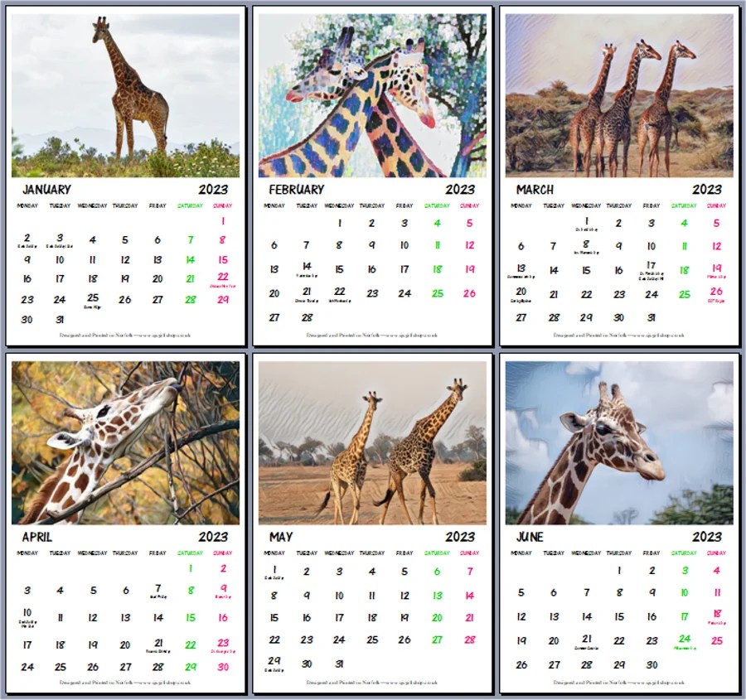Open the April giraffe eating image
The height and width of the screenshot is (700, 746).
point(126,442)
